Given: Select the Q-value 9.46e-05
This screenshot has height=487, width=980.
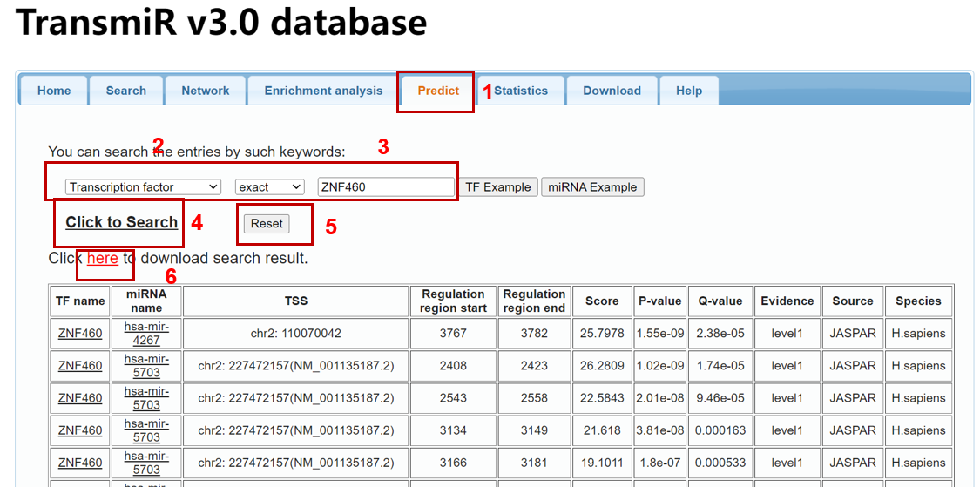Looking at the screenshot, I should pyautogui.click(x=720, y=398).
